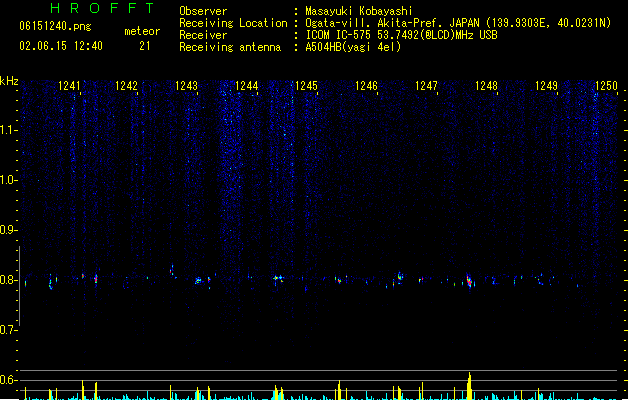Click the Receiving Location value text

pyautogui.click(x=458, y=23)
